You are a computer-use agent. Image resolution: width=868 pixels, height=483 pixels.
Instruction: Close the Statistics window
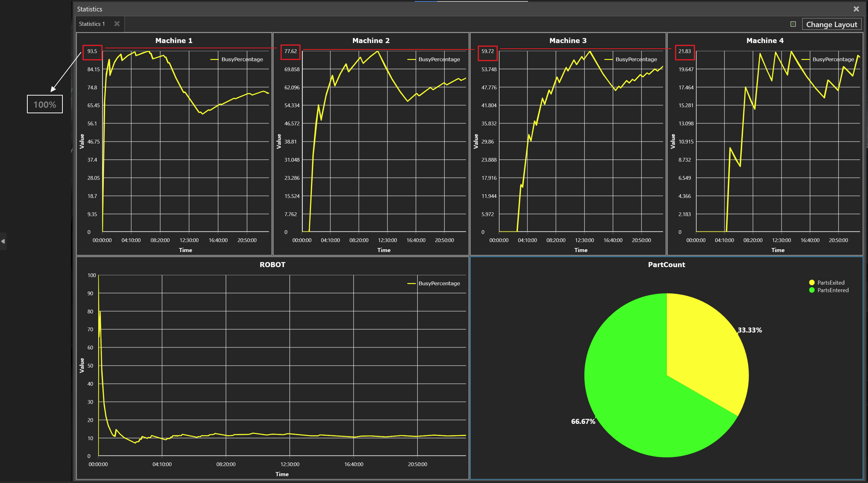pos(856,9)
